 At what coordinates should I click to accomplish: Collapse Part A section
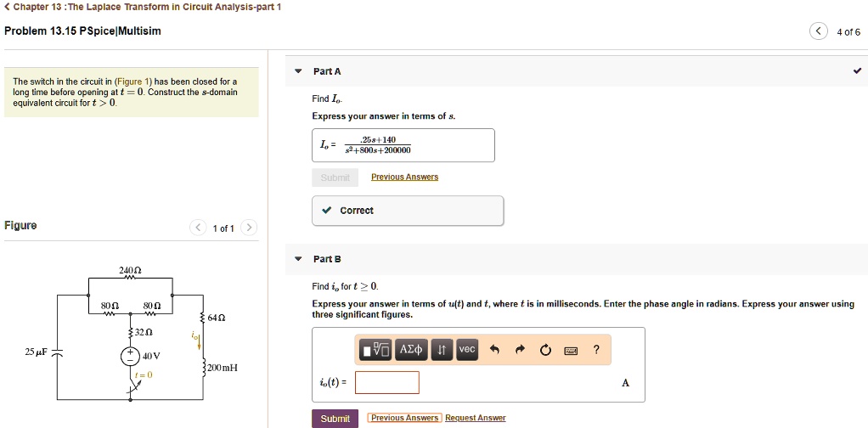(299, 71)
